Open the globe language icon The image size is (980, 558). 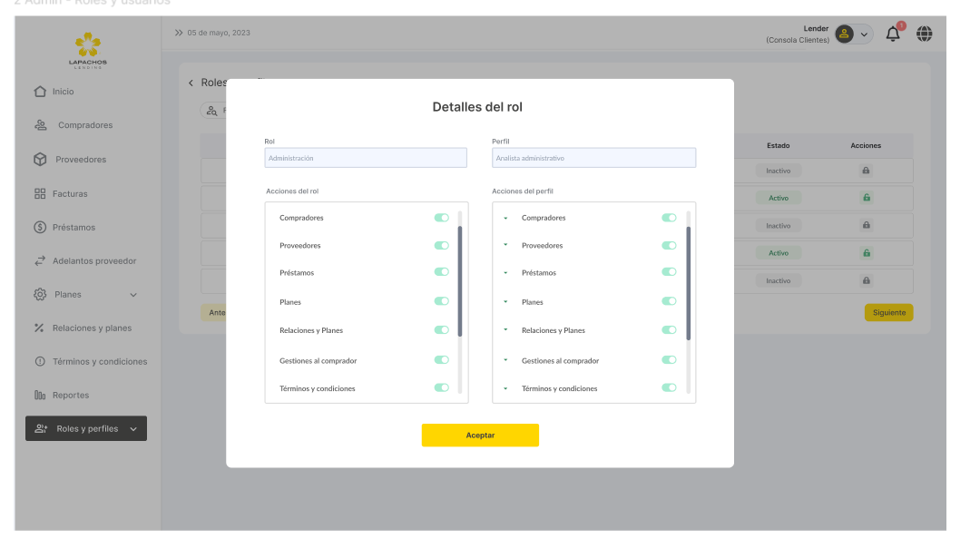pos(924,34)
